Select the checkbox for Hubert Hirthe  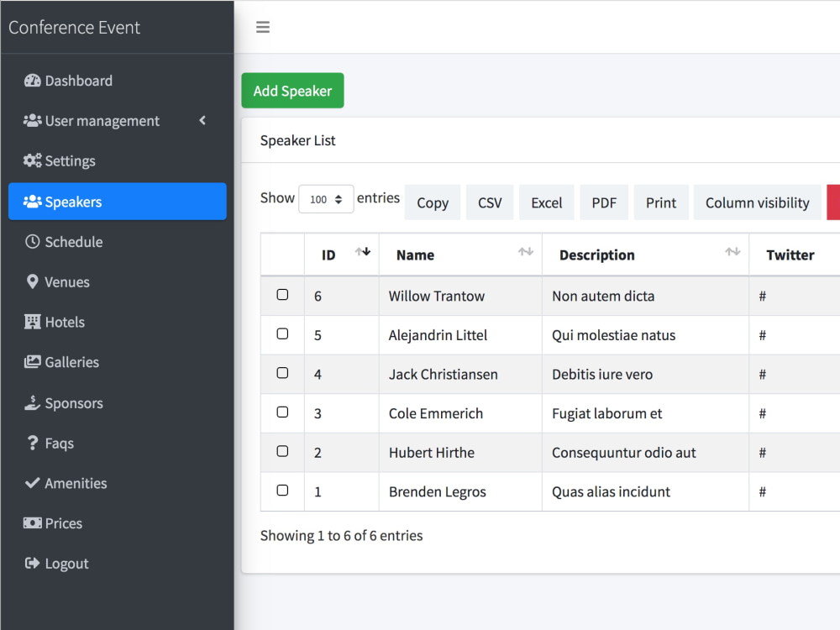tap(282, 452)
